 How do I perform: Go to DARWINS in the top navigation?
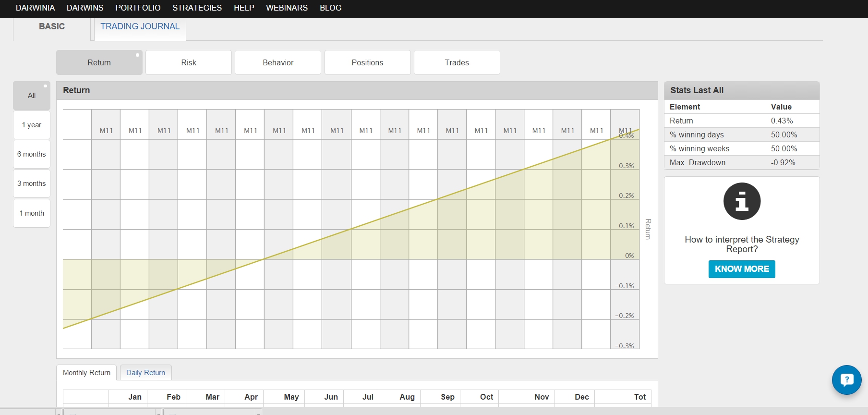click(85, 8)
